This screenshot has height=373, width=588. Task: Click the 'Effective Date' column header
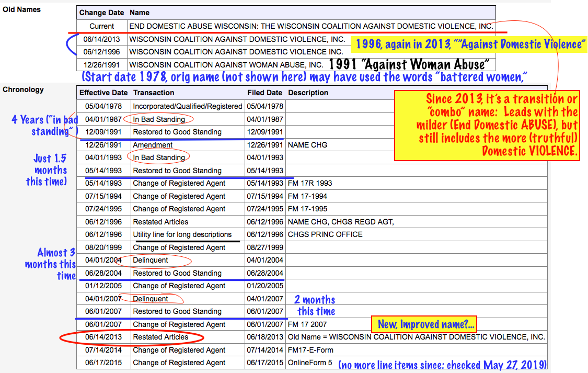[103, 93]
